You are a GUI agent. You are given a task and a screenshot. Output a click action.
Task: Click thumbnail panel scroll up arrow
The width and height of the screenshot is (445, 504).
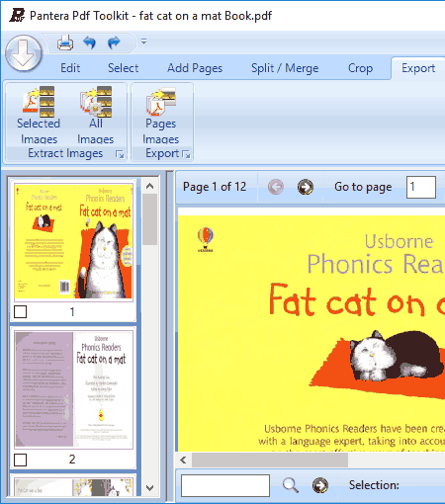point(150,186)
